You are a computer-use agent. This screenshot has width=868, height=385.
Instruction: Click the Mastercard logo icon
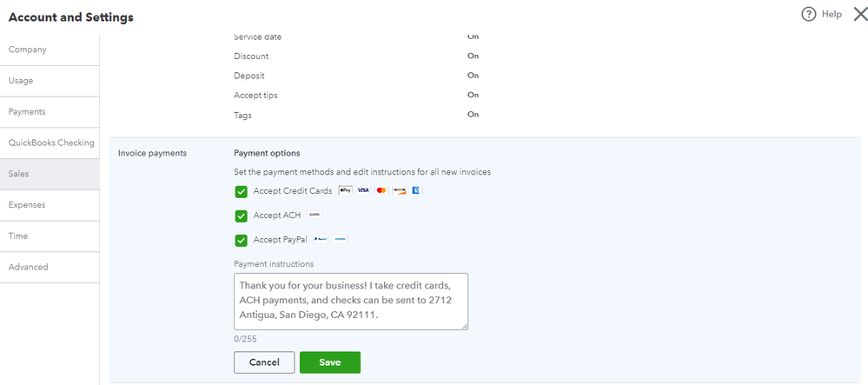tap(381, 190)
